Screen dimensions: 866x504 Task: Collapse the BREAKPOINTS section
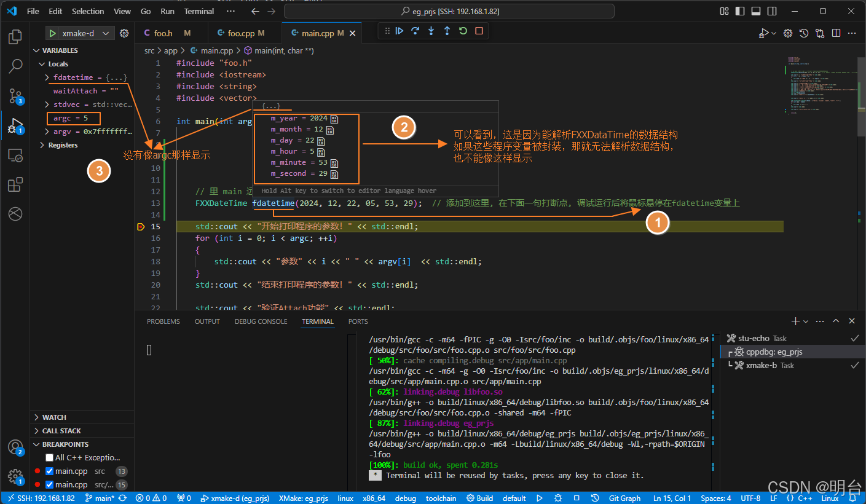click(x=36, y=444)
